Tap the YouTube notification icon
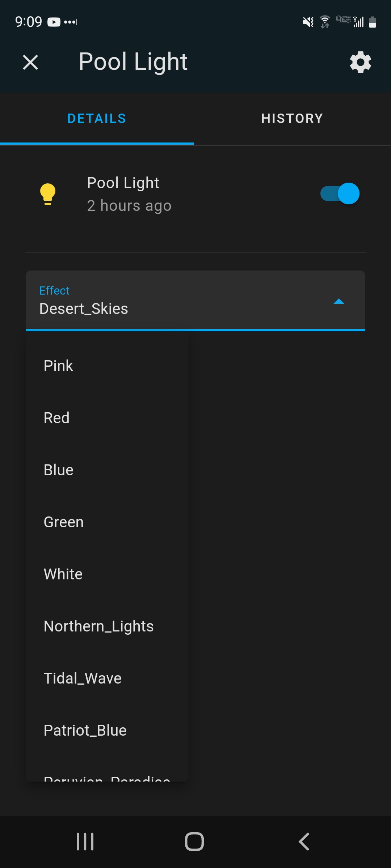This screenshot has height=868, width=391. pyautogui.click(x=54, y=22)
